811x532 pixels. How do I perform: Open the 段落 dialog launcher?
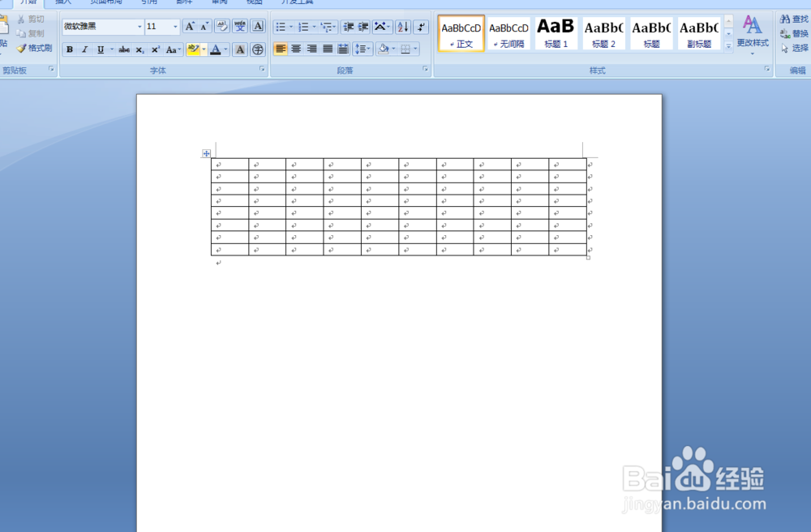tap(425, 69)
